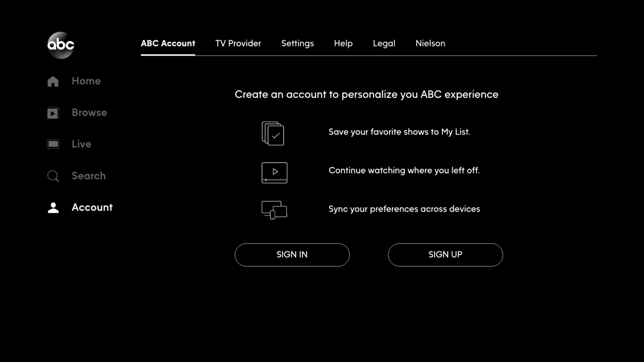This screenshot has height=362, width=644.
Task: Go to Home in the sidebar
Action: tap(86, 81)
